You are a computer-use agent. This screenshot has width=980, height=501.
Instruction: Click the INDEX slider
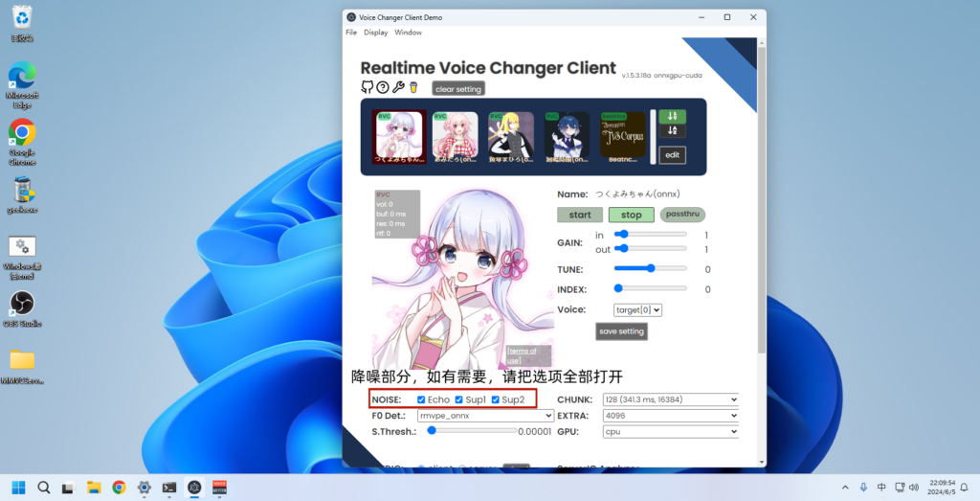[x=651, y=288]
